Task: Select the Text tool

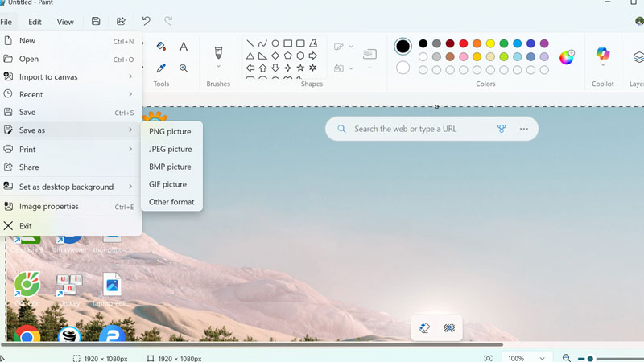Action: [x=184, y=47]
